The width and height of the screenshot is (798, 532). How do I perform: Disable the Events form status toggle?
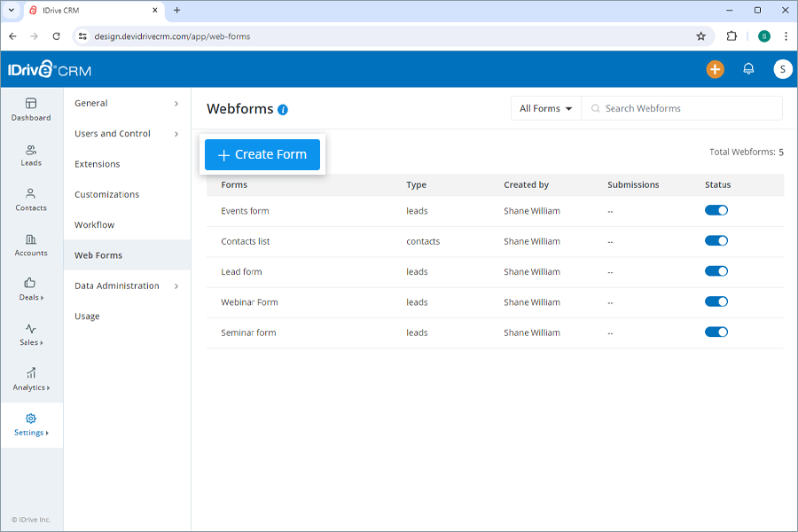point(716,210)
